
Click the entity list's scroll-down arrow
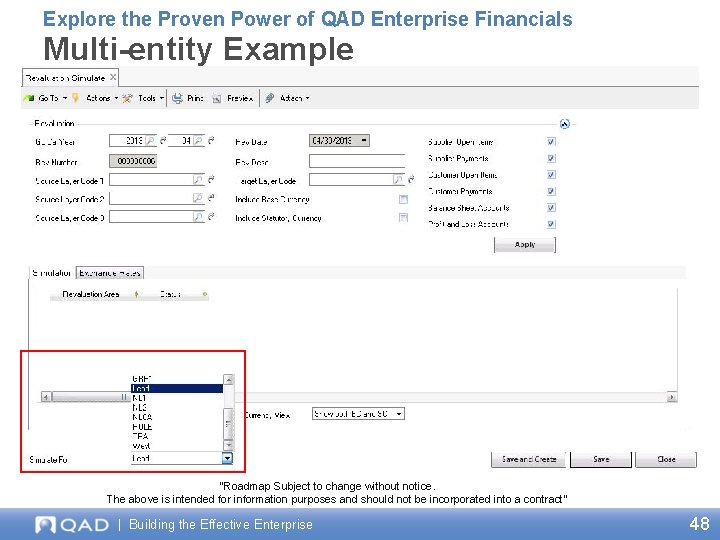click(228, 445)
